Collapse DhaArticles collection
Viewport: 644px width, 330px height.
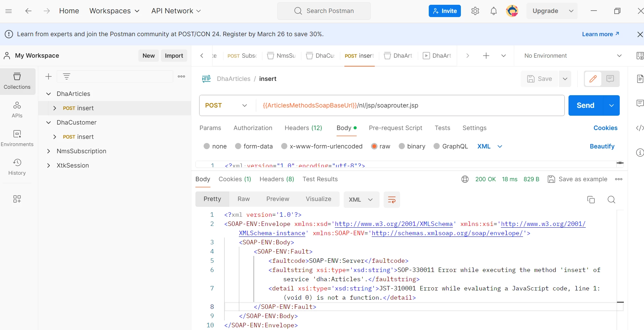point(49,94)
